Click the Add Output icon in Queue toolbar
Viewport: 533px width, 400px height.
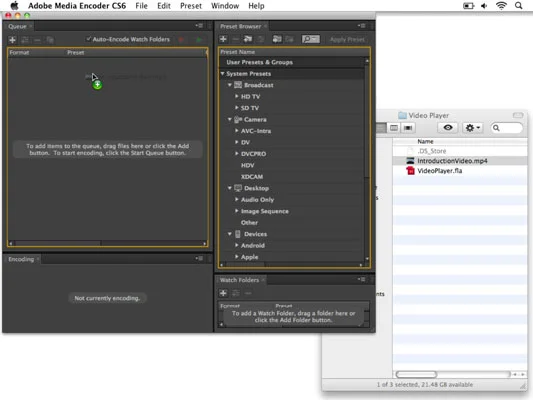[x=25, y=40]
